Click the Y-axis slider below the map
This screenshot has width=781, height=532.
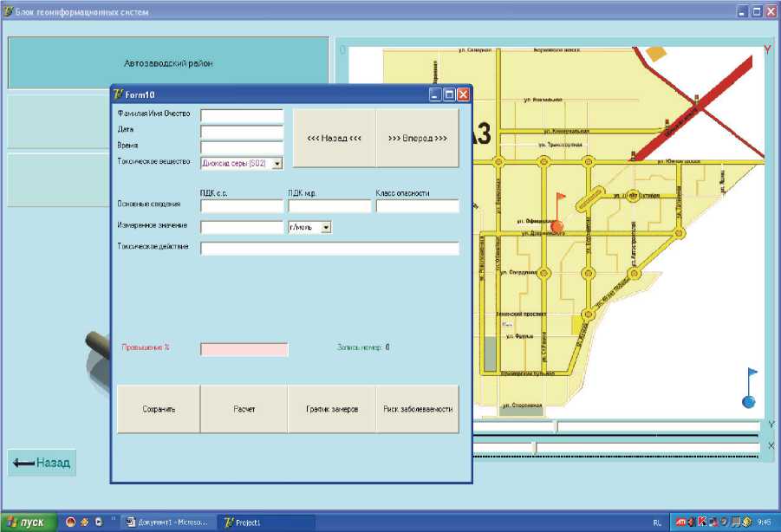pyautogui.click(x=556, y=425)
